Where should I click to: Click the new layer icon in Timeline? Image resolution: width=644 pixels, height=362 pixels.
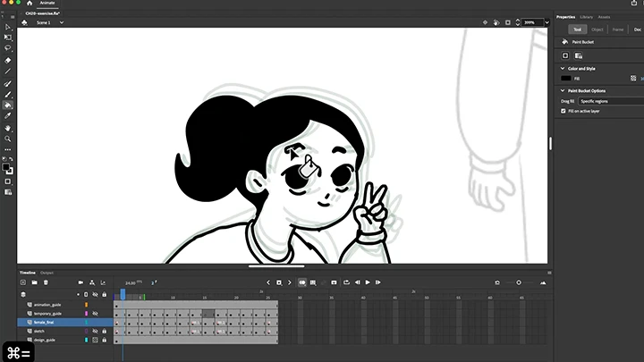point(23,282)
